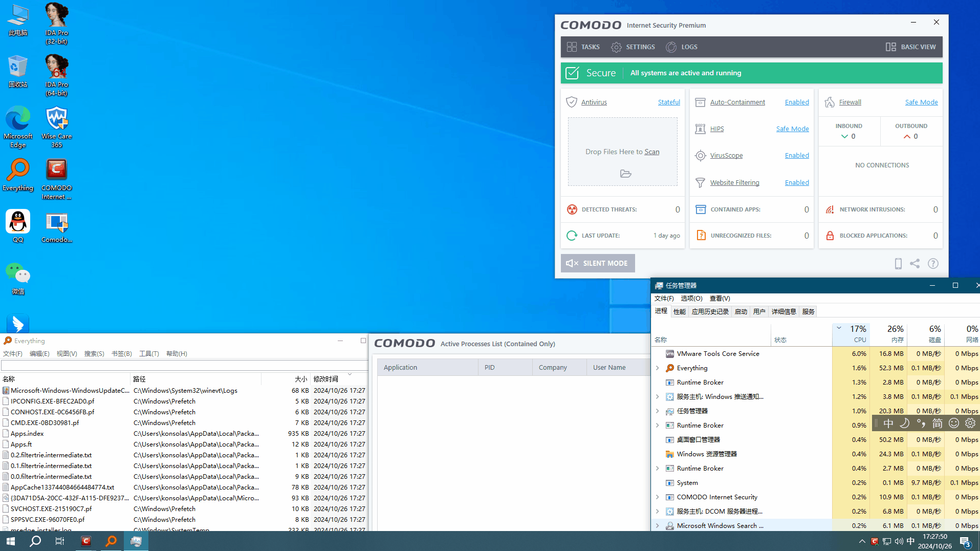The height and width of the screenshot is (551, 980).
Task: Expand Microsoft Windows Search process row
Action: tap(658, 526)
